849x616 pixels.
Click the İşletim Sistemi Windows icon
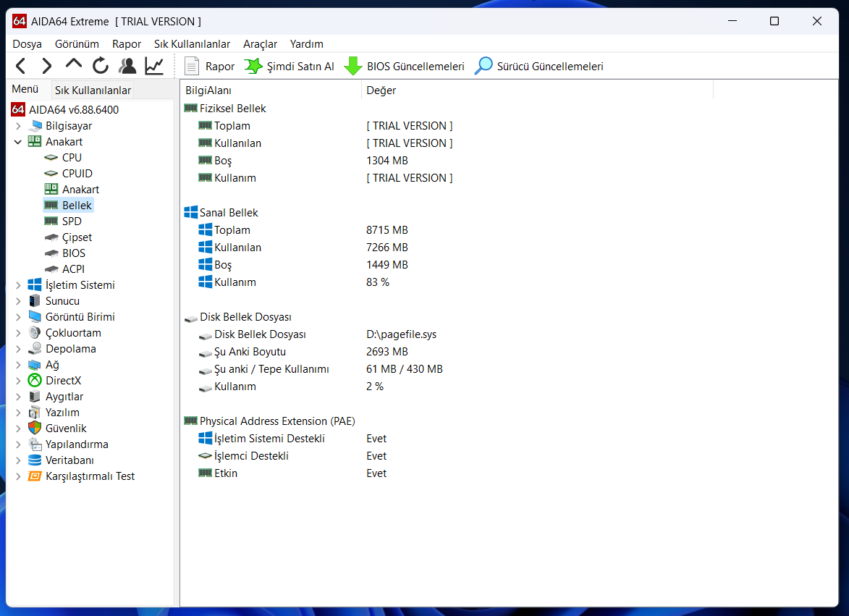click(35, 284)
